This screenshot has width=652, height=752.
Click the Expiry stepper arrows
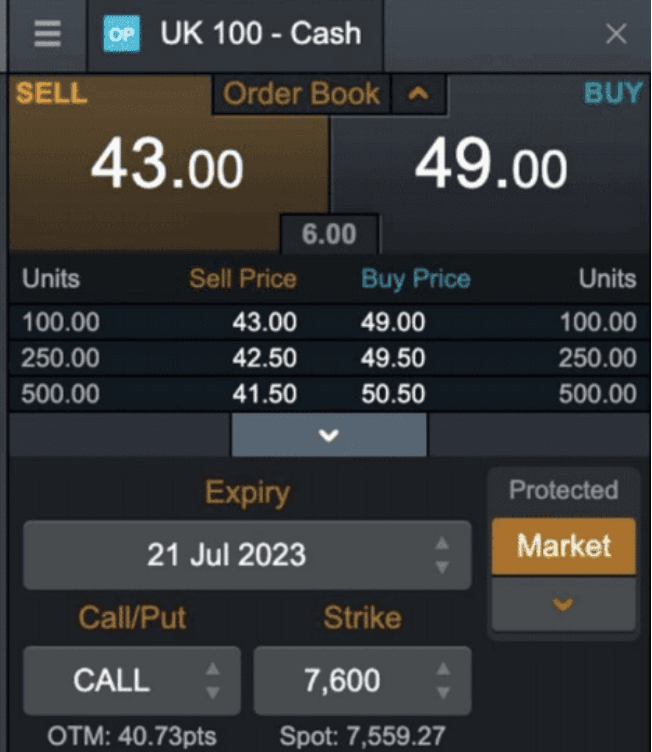pyautogui.click(x=442, y=555)
